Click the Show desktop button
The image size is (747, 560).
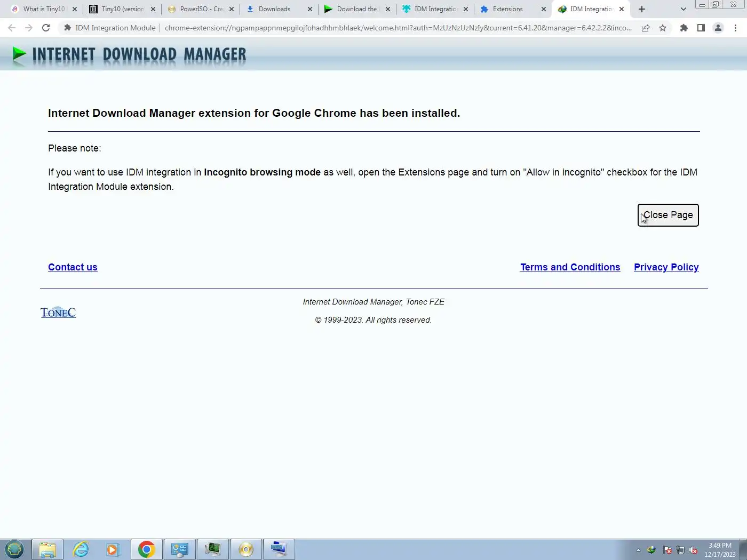click(743, 549)
